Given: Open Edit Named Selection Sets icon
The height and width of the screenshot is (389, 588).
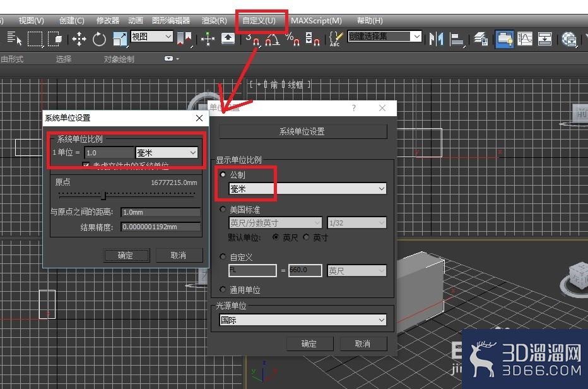Looking at the screenshot, I should tap(336, 39).
